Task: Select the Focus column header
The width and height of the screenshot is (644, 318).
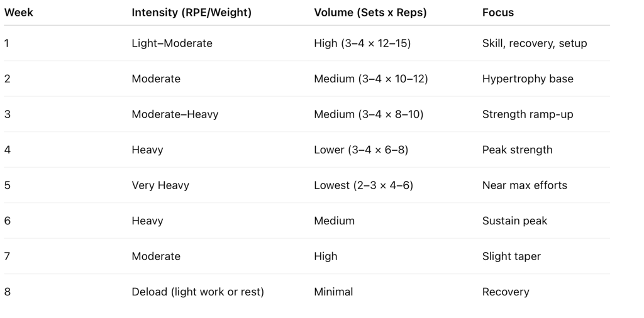Action: (498, 13)
